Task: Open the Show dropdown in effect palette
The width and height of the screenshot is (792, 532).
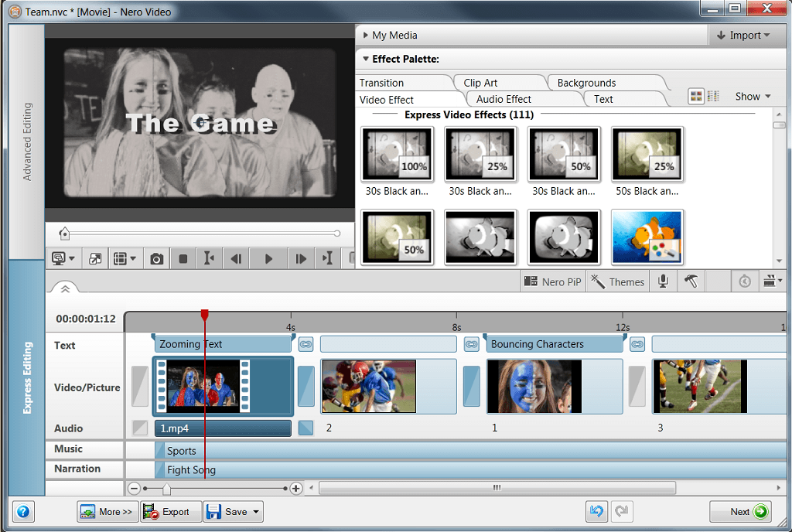Action: tap(753, 97)
